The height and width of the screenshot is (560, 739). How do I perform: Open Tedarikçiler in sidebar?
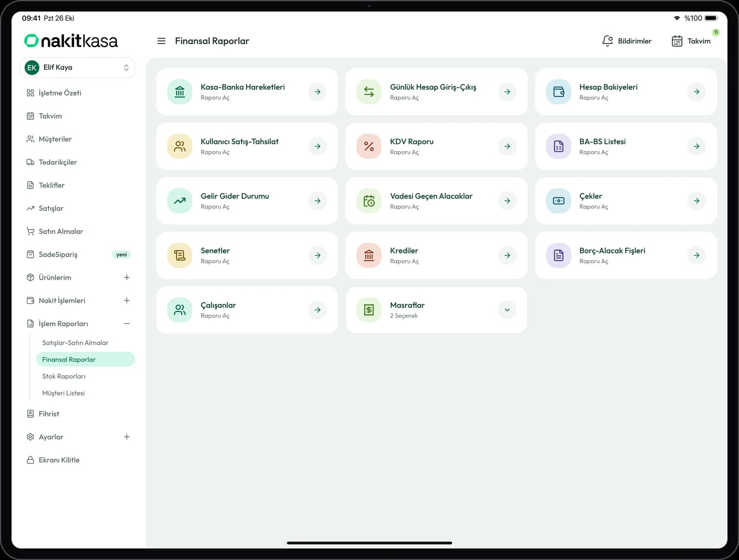pyautogui.click(x=78, y=162)
